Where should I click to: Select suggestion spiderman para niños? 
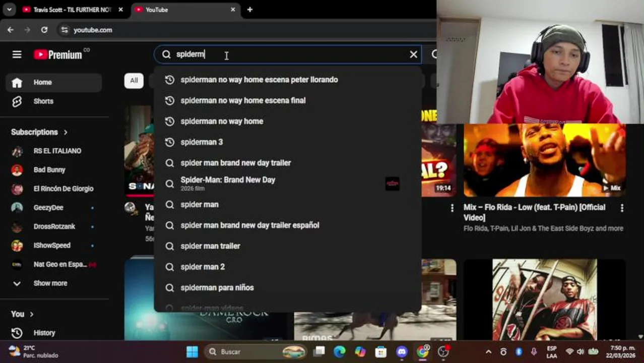287,287
